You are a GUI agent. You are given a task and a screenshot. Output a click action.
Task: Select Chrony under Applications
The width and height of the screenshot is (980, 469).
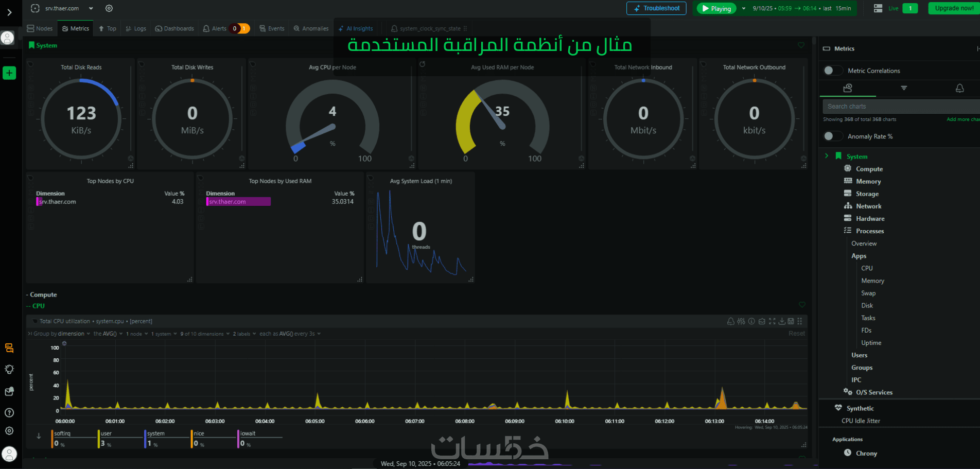point(866,453)
